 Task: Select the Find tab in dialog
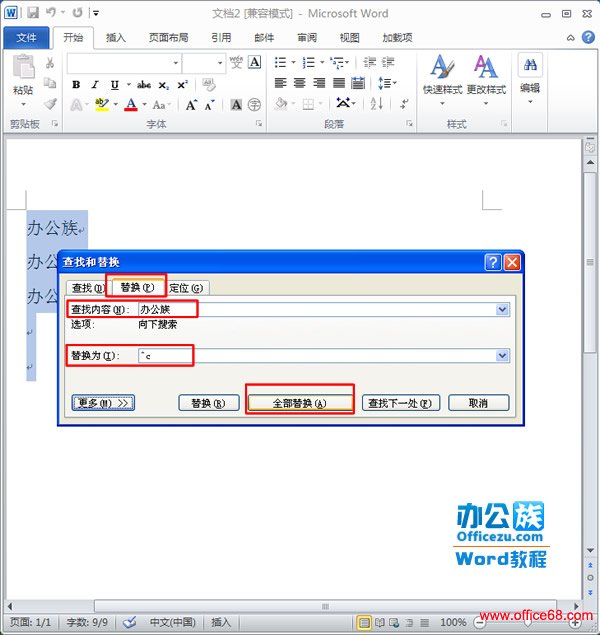[87, 288]
